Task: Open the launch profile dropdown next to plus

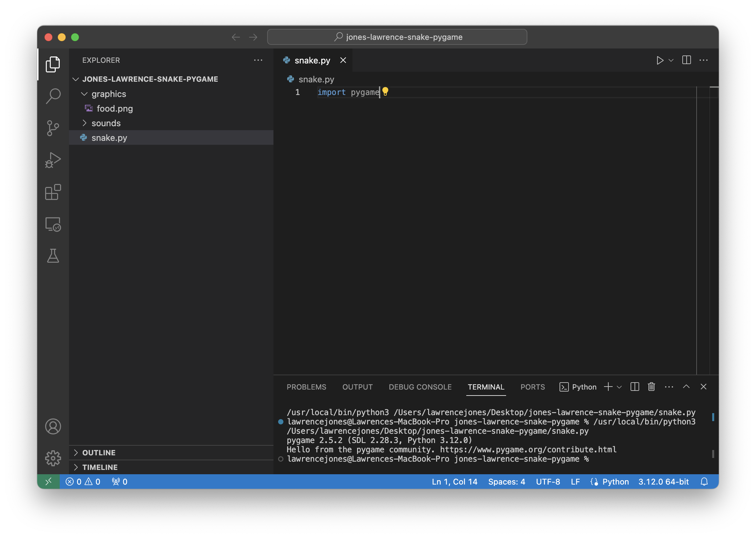Action: coord(619,387)
